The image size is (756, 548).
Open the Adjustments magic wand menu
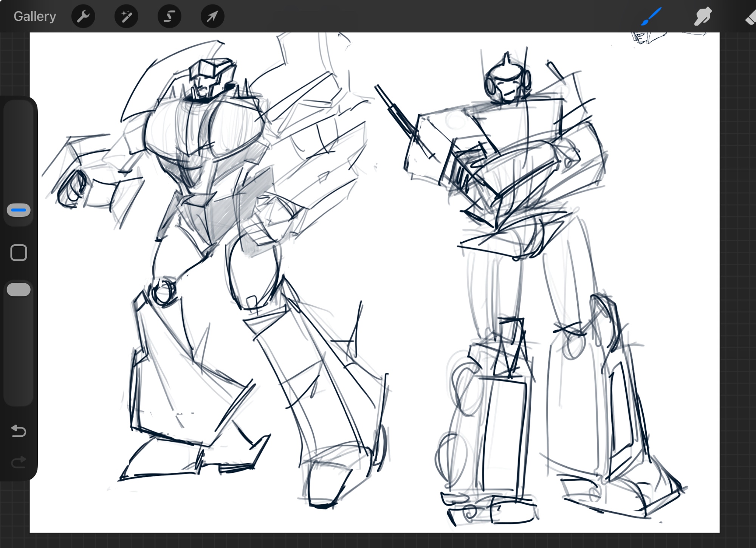[x=126, y=16]
